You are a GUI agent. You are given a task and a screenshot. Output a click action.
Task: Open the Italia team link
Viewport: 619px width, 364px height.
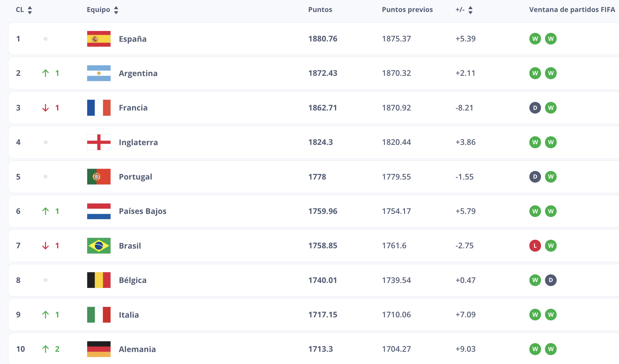129,315
